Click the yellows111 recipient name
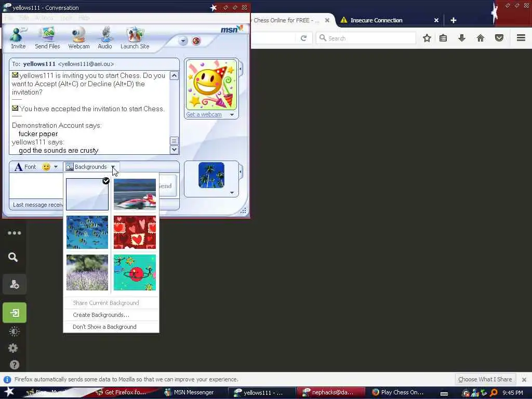This screenshot has width=532, height=399. point(39,64)
